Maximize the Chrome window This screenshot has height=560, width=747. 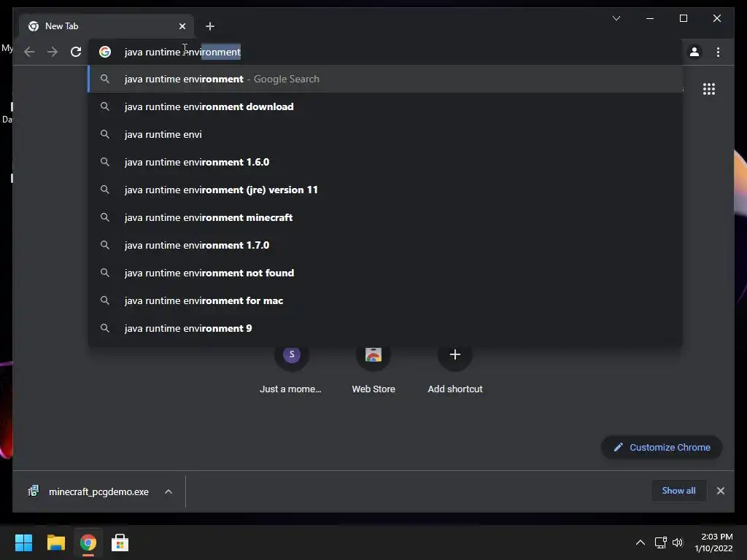[683, 18]
